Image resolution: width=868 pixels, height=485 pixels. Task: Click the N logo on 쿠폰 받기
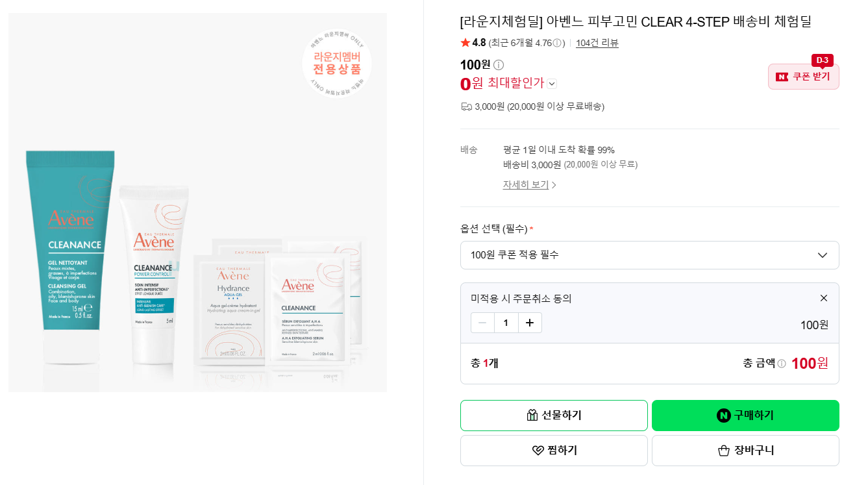(782, 77)
